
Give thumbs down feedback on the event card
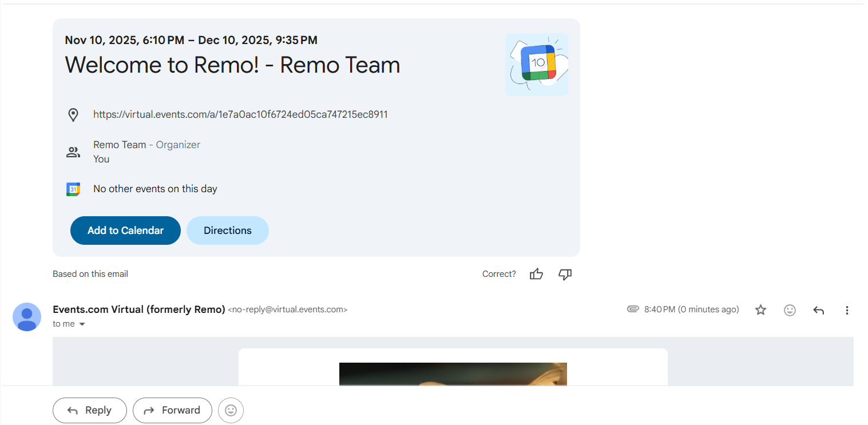565,275
